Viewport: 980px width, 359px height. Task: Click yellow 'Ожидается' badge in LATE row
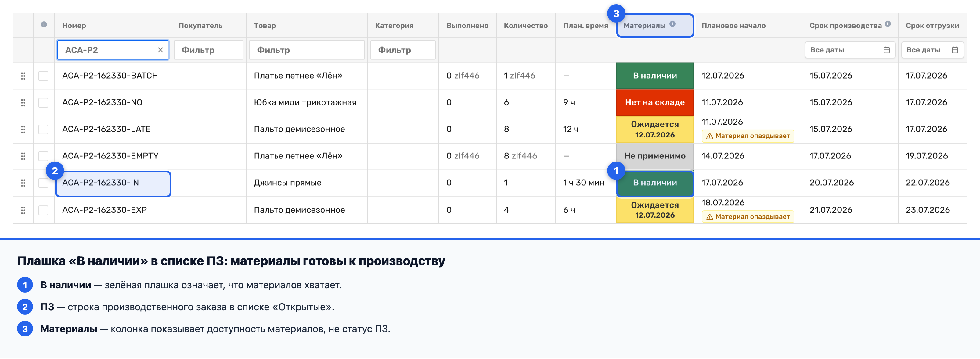[x=655, y=129]
